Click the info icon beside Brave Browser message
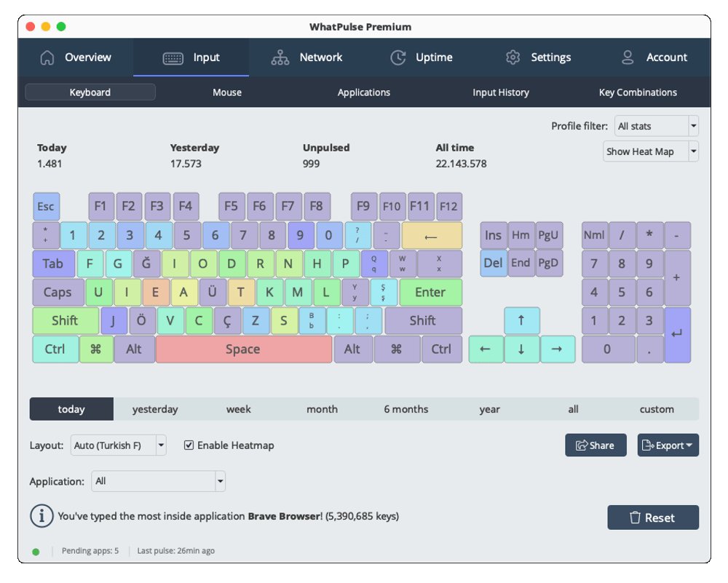728x583 pixels. [x=41, y=516]
